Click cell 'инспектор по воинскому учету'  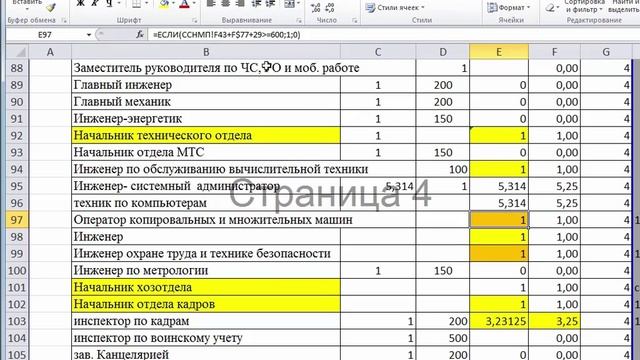point(206,338)
